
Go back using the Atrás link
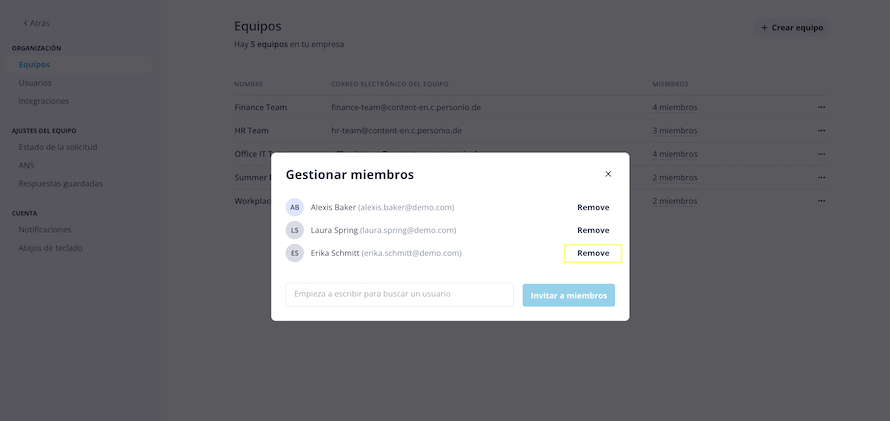(36, 23)
